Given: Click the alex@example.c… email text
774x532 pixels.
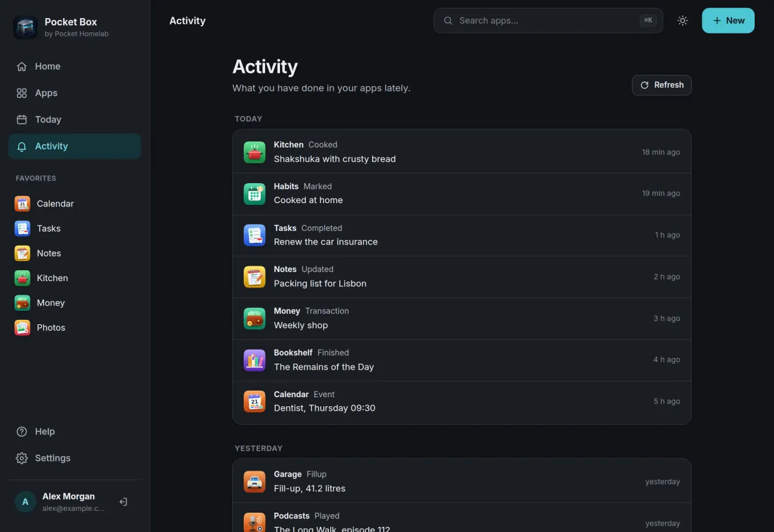Looking at the screenshot, I should [x=73, y=508].
